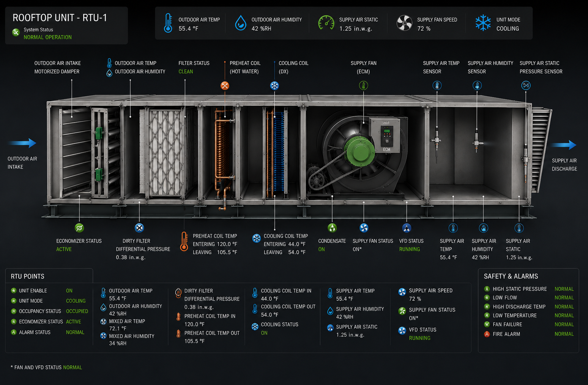
Task: Click the VFD status icon under the diagram
Action: [407, 228]
